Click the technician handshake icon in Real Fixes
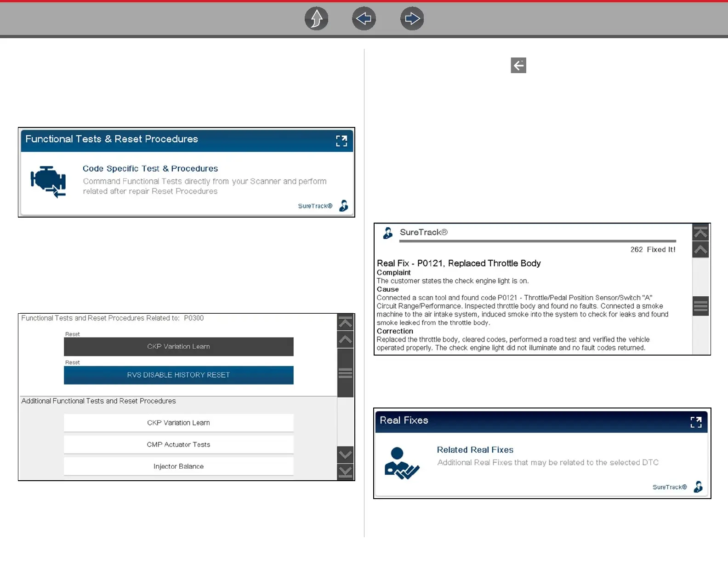The height and width of the screenshot is (563, 728). (402, 463)
